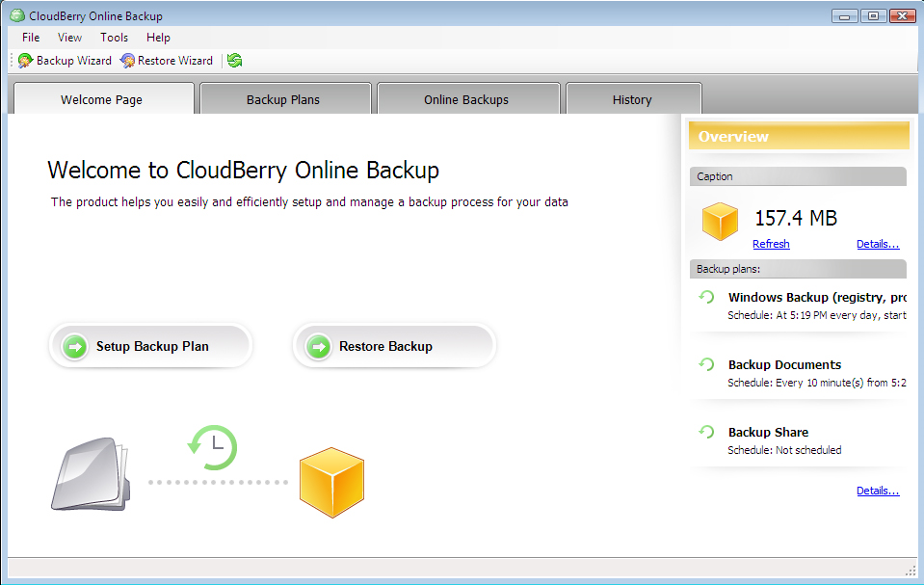Image resolution: width=924 pixels, height=585 pixels.
Task: Switch to the Backup Plans tab
Action: 283,97
